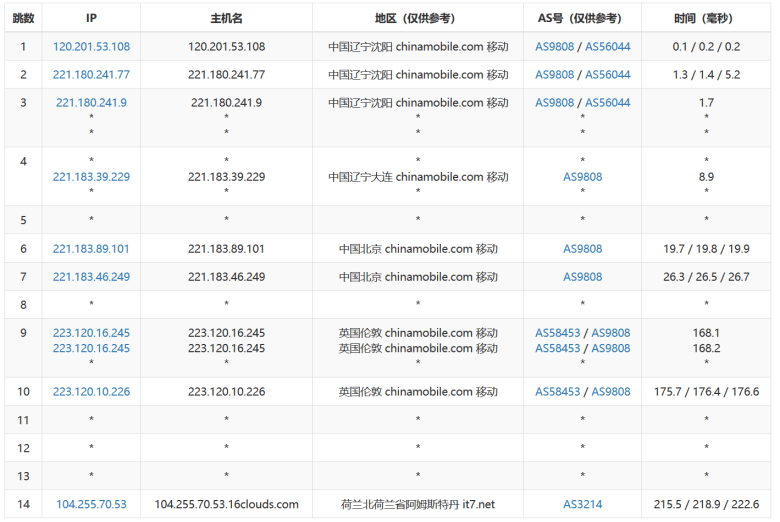Select the AS号（仅供参考） column header

(x=582, y=18)
